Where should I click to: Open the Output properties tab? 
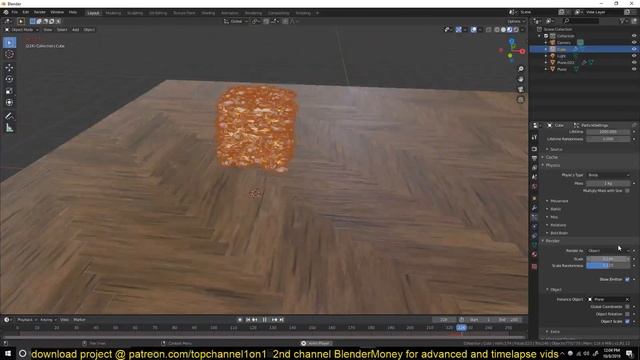(x=534, y=158)
